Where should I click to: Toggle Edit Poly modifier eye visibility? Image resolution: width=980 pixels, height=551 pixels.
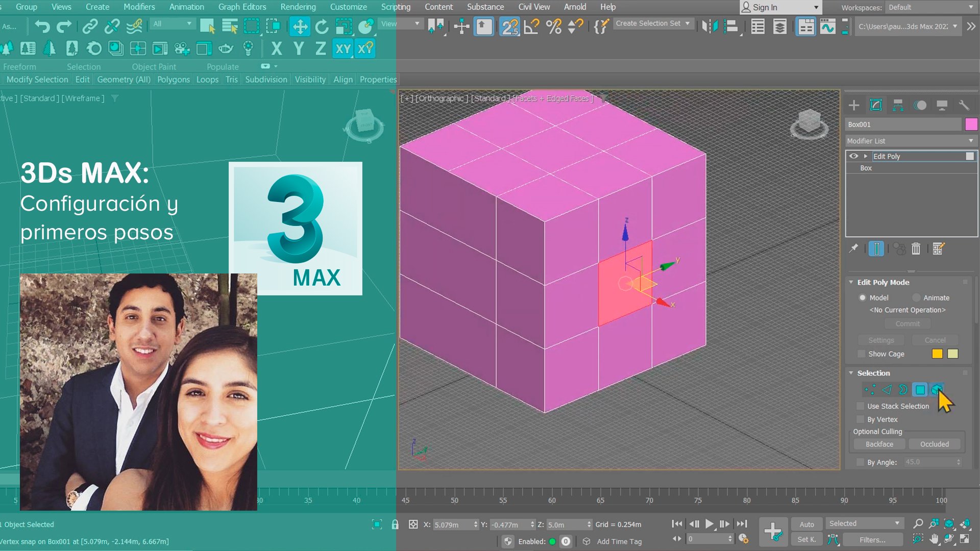(853, 156)
